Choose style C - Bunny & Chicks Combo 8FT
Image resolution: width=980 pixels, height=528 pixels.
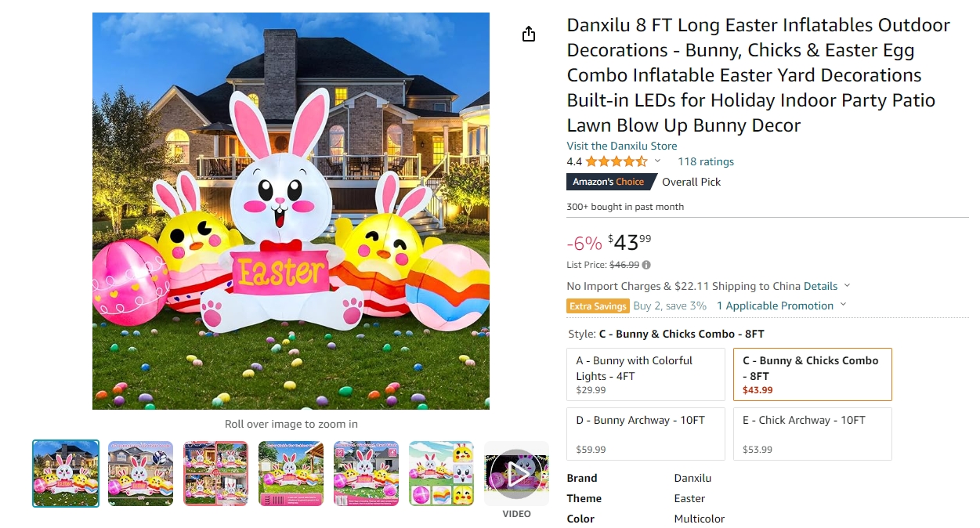point(812,374)
